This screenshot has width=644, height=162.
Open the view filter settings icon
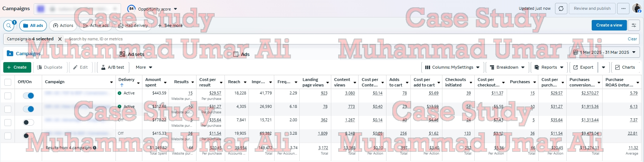click(x=634, y=25)
